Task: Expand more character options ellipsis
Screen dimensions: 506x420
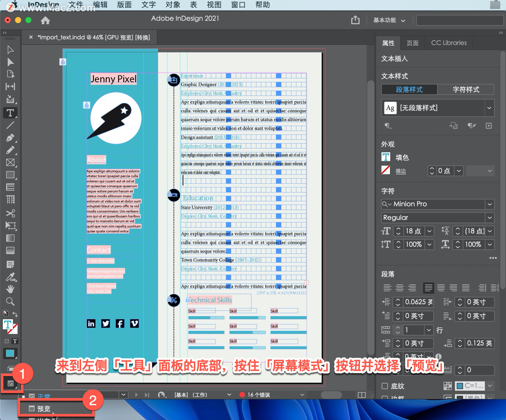Action: click(493, 258)
